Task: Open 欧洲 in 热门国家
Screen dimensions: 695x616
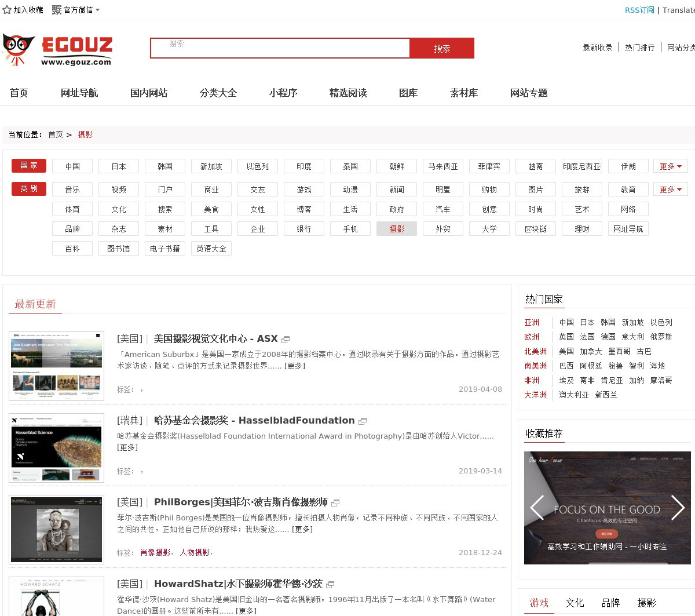Action: [x=532, y=337]
